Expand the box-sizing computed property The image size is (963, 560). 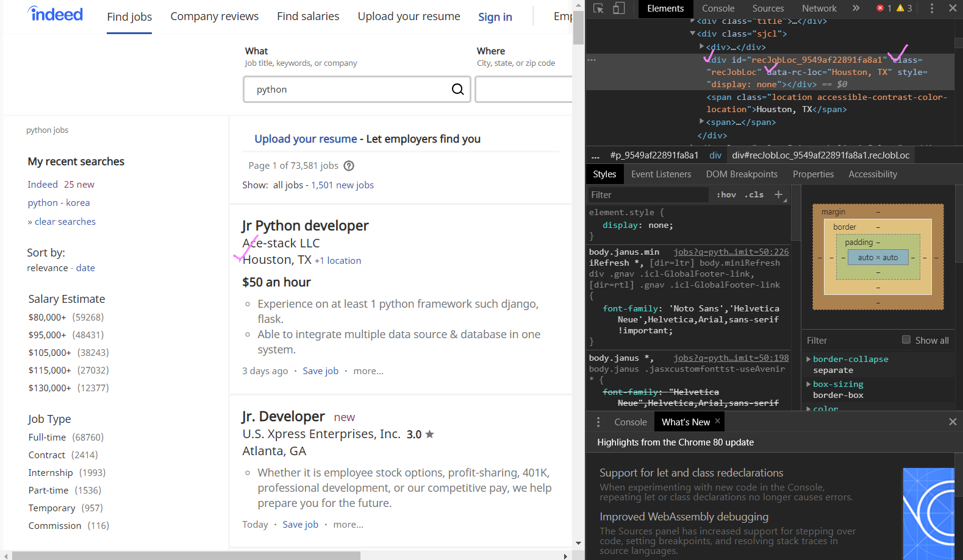point(809,384)
